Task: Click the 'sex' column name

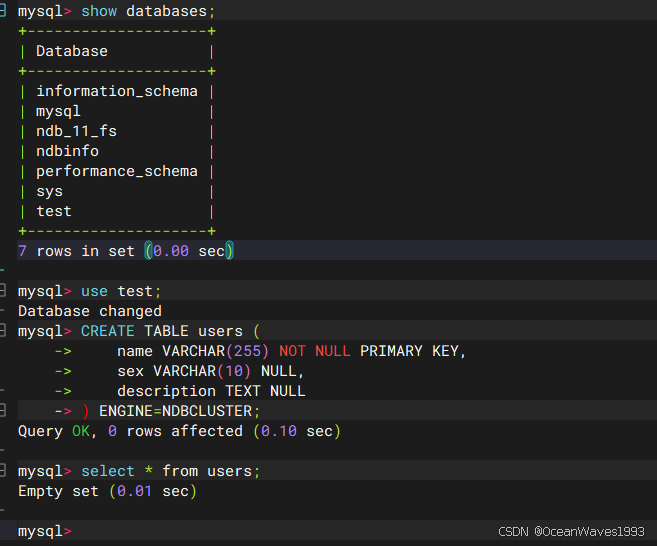Action: click(x=130, y=371)
